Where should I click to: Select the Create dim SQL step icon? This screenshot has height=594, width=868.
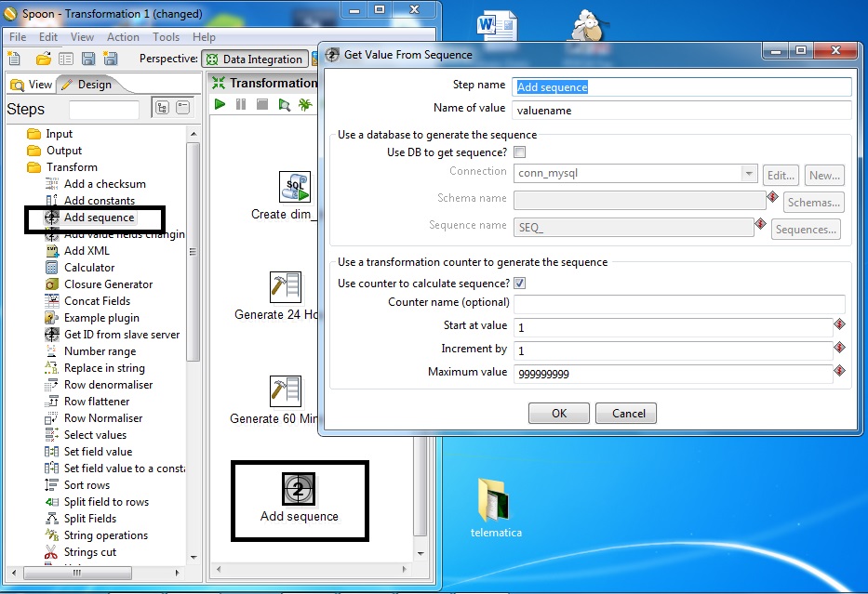pos(295,187)
